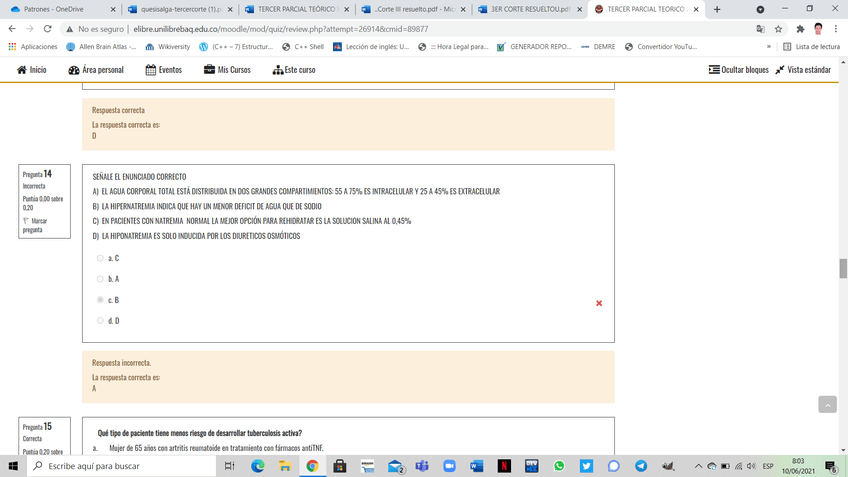Reload the current page

[48, 29]
